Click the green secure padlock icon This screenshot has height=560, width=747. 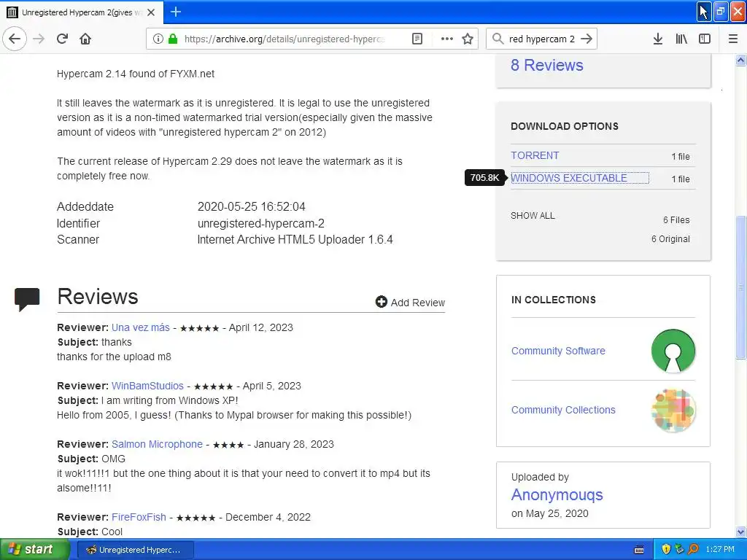point(173,39)
